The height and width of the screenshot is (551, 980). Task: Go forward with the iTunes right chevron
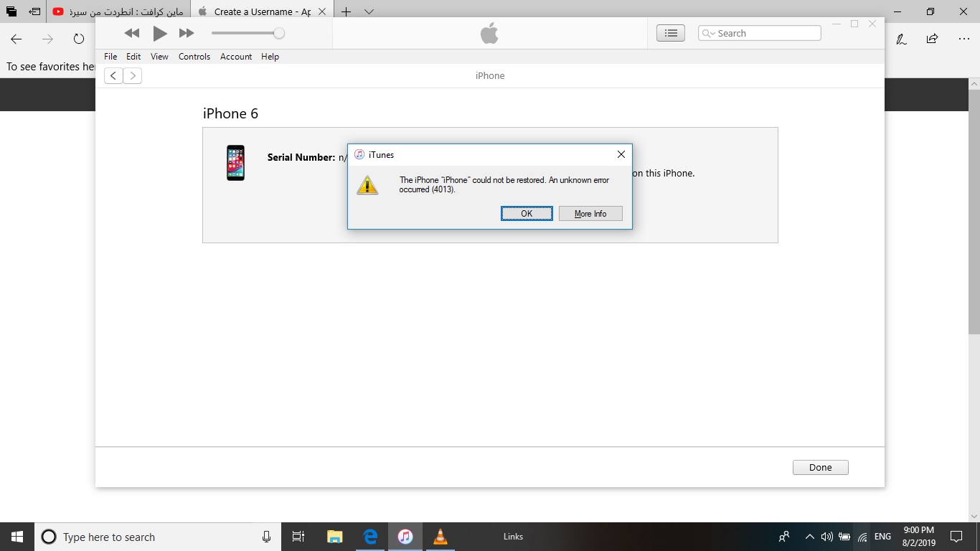[x=132, y=76]
